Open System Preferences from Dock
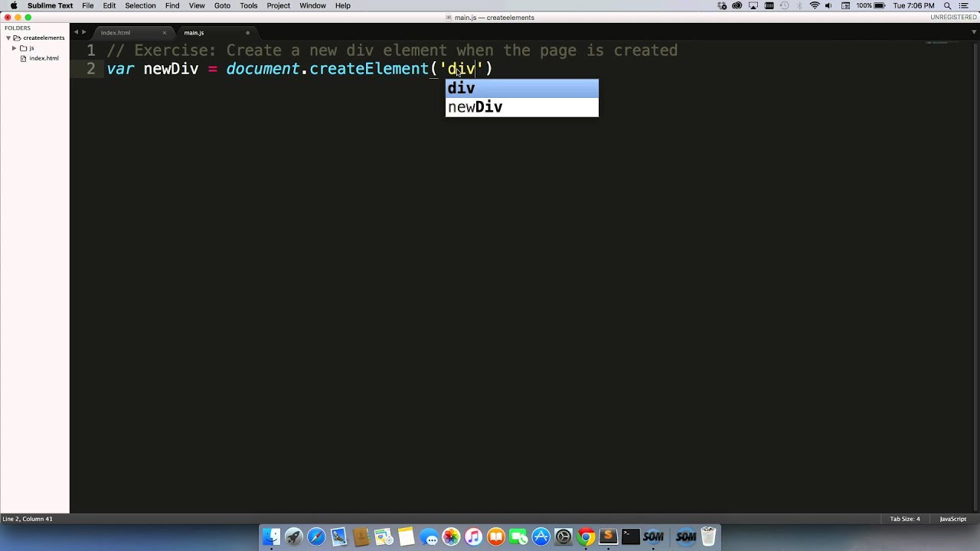980x551 pixels. click(x=563, y=537)
